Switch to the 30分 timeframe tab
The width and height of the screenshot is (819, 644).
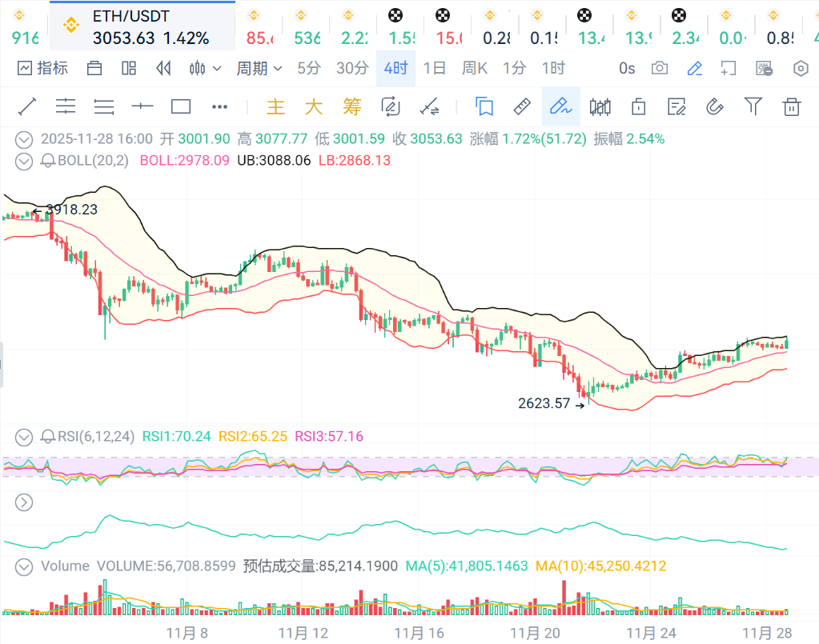pyautogui.click(x=352, y=69)
